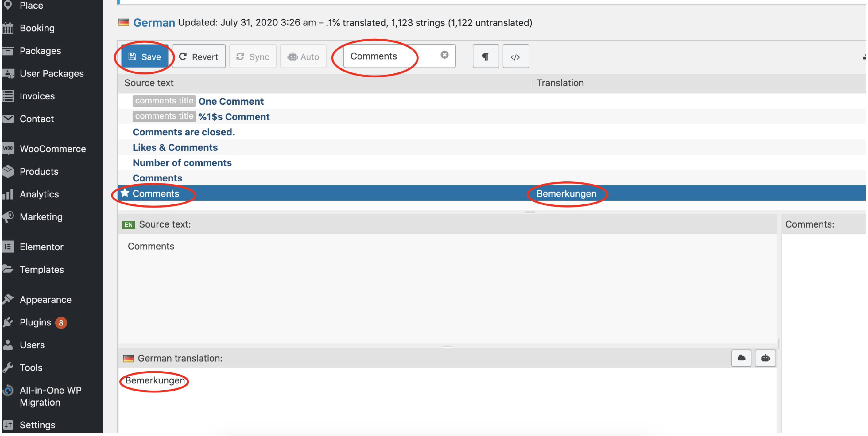
Task: Click the Auto translate button
Action: pos(303,57)
